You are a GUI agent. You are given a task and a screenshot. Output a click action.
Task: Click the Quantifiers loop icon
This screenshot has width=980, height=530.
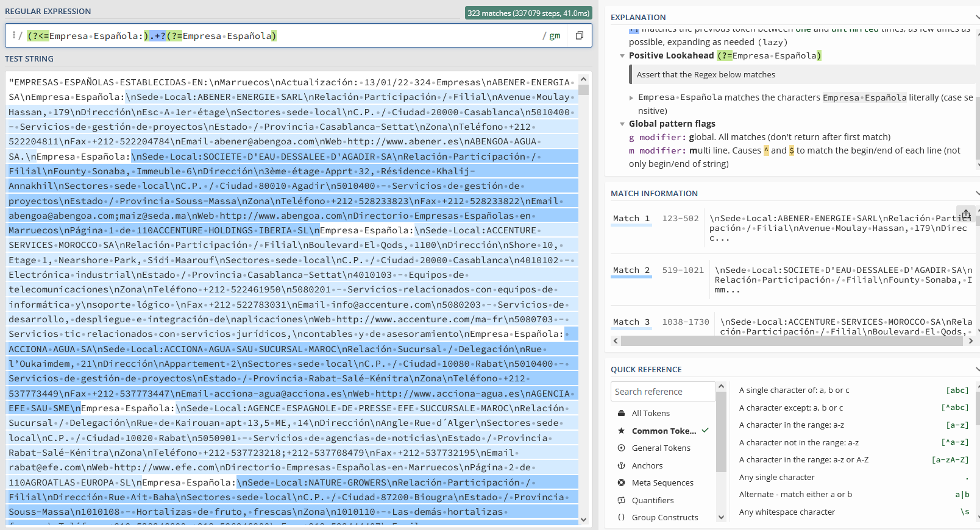pyautogui.click(x=621, y=500)
